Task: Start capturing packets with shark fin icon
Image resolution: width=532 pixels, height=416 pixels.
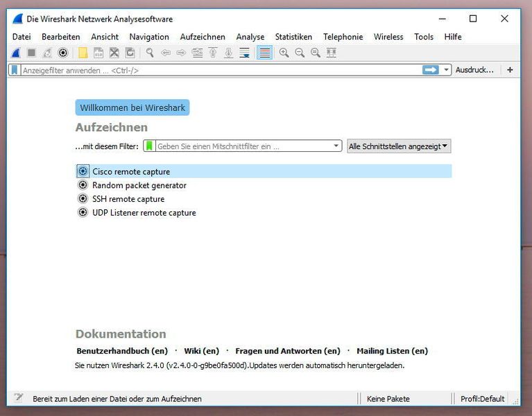Action: (16, 53)
